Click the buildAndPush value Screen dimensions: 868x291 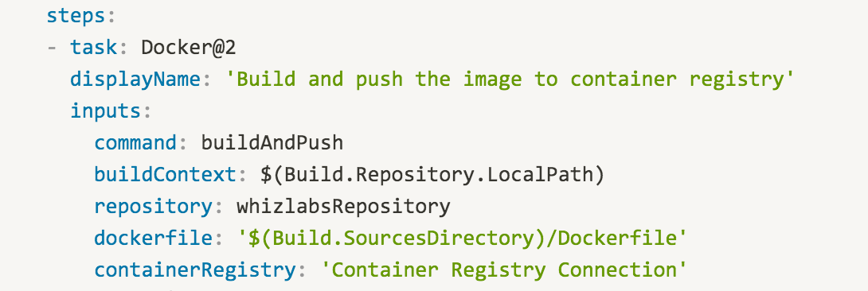(272, 143)
